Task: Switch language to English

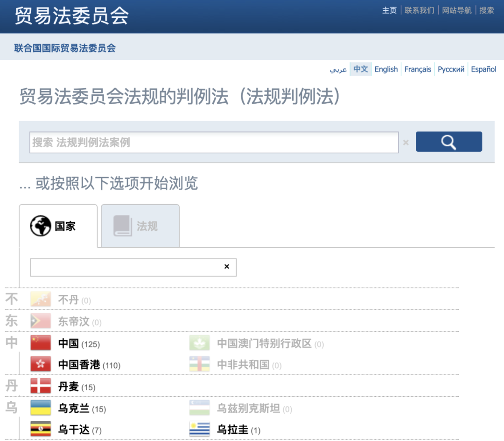Action: [x=386, y=69]
